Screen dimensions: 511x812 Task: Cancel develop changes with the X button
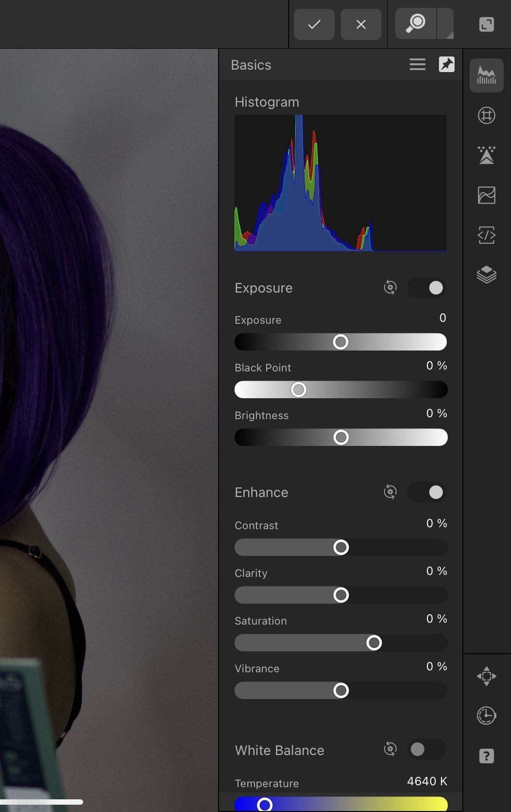[361, 24]
